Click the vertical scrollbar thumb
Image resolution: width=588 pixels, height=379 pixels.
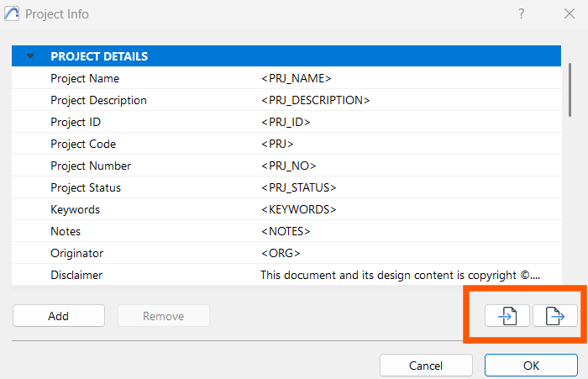(570, 90)
